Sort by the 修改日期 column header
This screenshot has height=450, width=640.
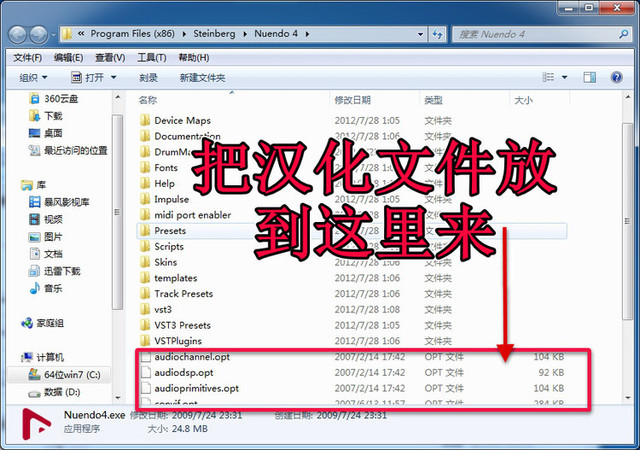coord(352,100)
